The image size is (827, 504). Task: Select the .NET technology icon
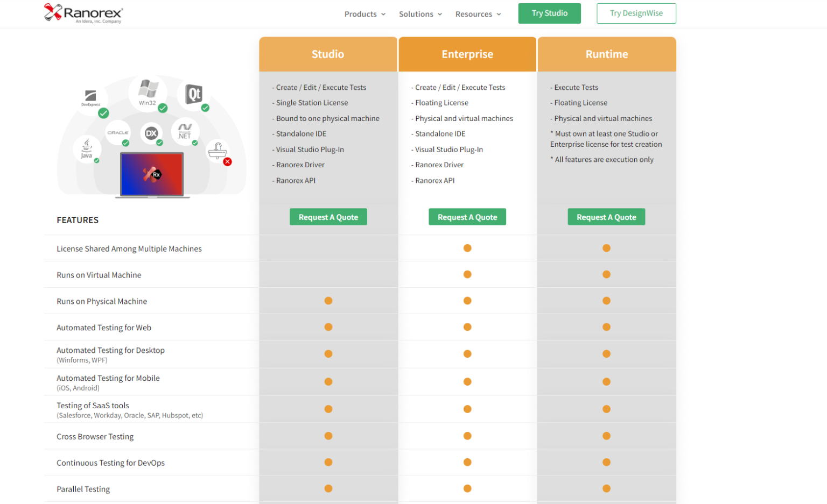click(x=185, y=131)
